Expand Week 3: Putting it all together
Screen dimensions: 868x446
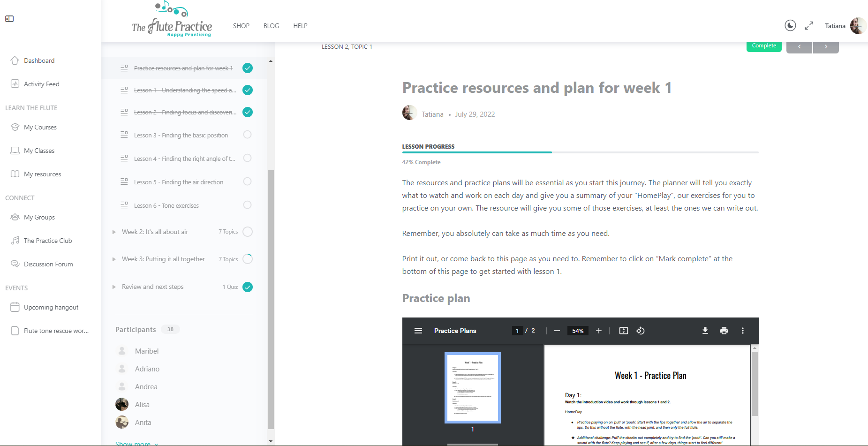click(x=114, y=259)
